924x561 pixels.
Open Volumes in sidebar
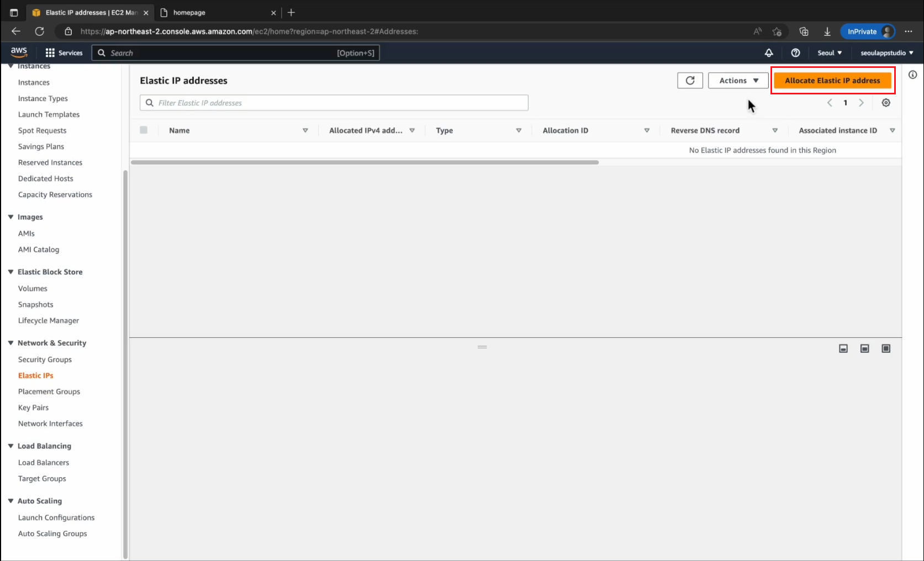click(33, 288)
